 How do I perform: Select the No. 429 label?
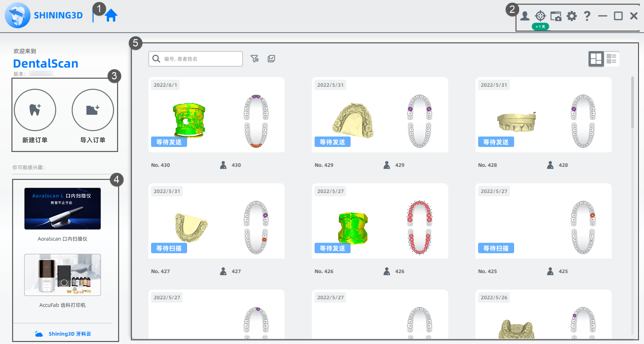point(324,165)
